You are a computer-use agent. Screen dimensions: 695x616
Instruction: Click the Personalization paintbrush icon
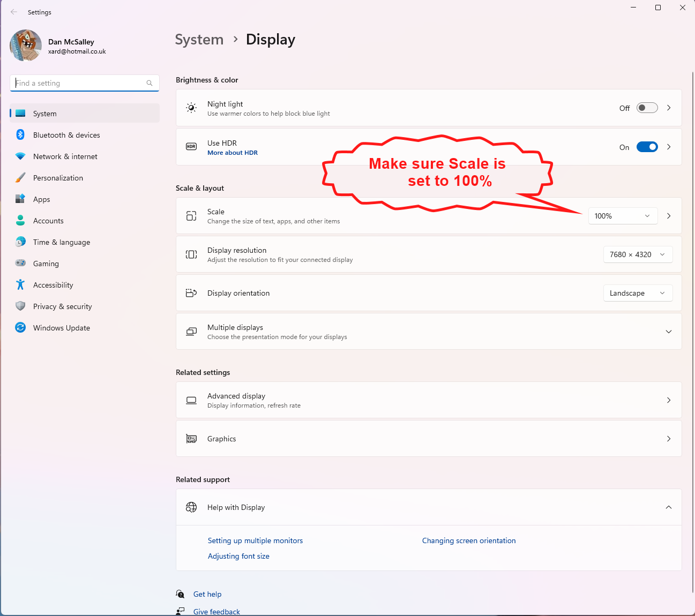tap(20, 178)
